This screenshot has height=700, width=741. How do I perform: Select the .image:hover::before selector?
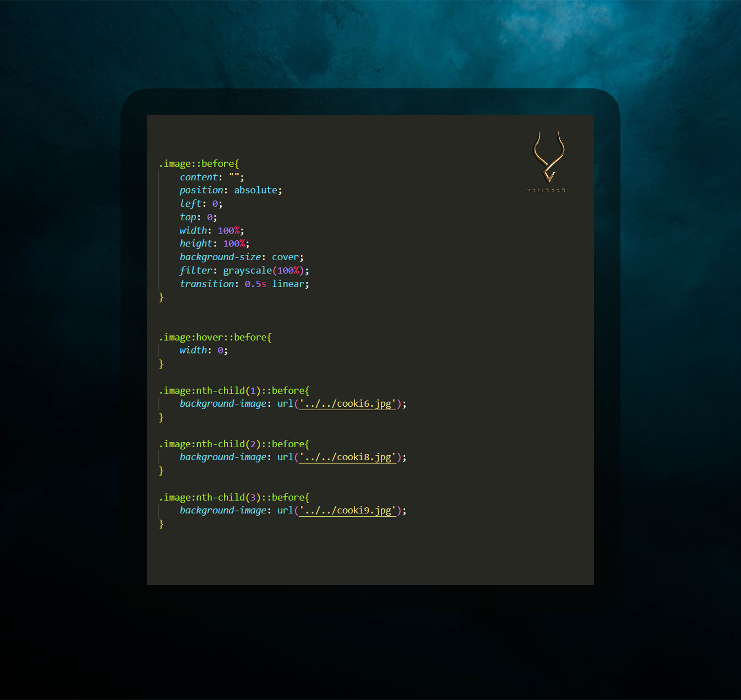point(212,337)
